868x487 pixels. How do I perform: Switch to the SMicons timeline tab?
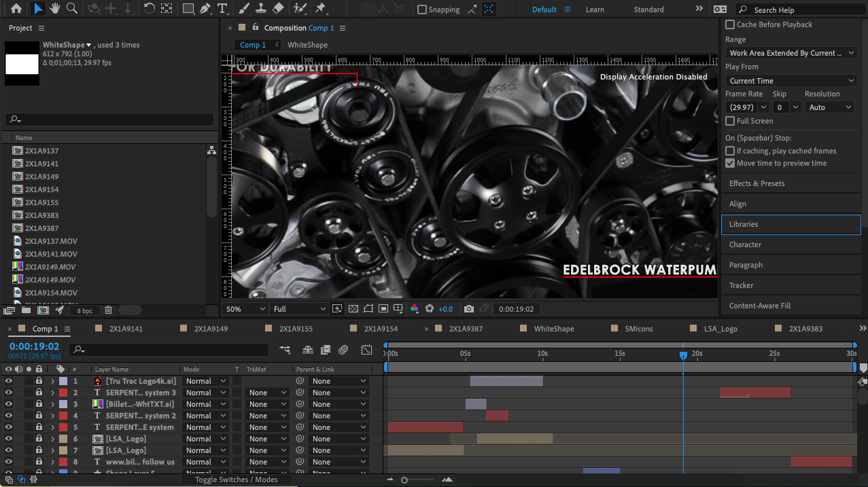638,329
